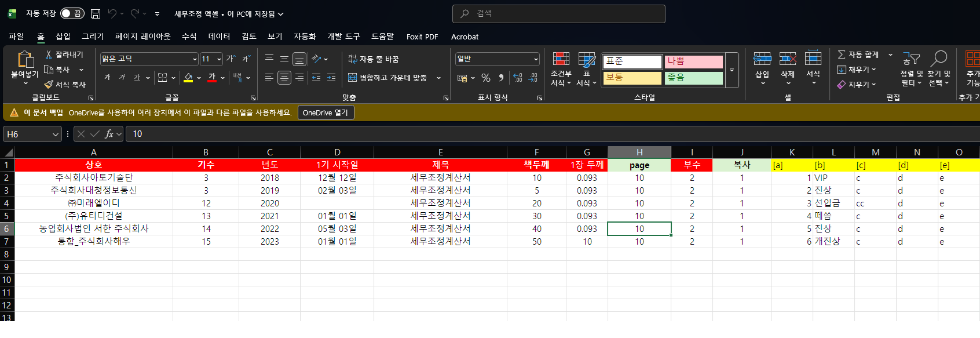
Task: Click the 병합하고 가운데 맞춤 button
Action: (x=387, y=78)
